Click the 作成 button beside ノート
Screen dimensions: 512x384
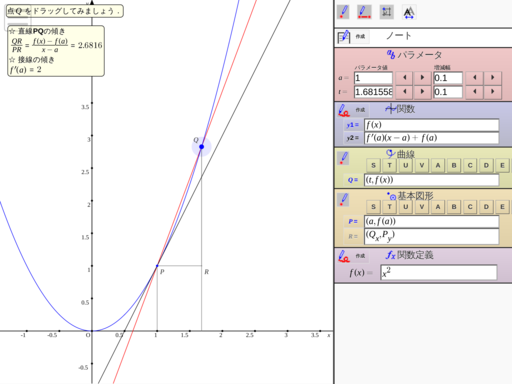click(360, 36)
